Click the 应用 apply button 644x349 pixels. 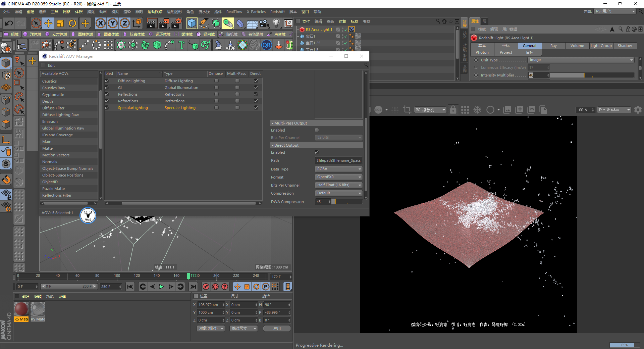277,329
